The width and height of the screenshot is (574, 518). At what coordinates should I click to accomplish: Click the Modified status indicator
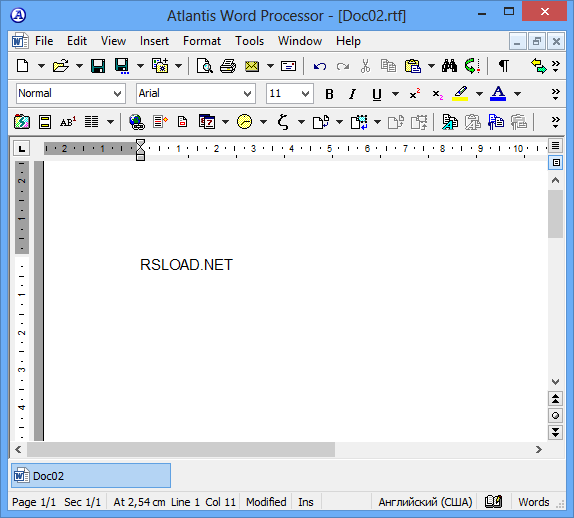click(x=266, y=502)
